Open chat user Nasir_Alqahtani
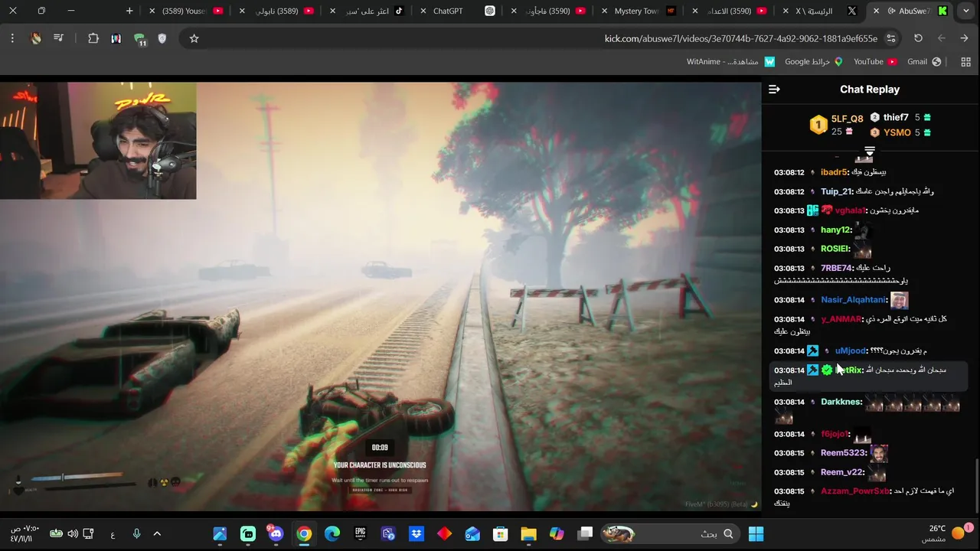The height and width of the screenshot is (551, 980). click(854, 300)
